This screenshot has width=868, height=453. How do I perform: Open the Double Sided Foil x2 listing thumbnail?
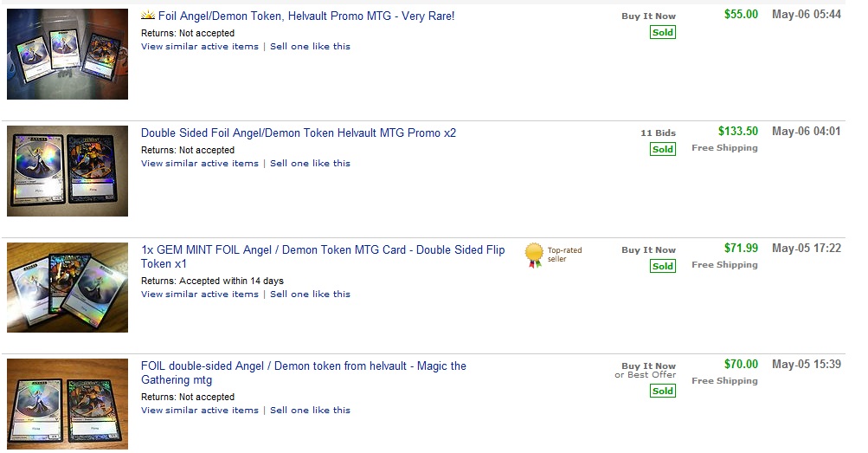68,171
